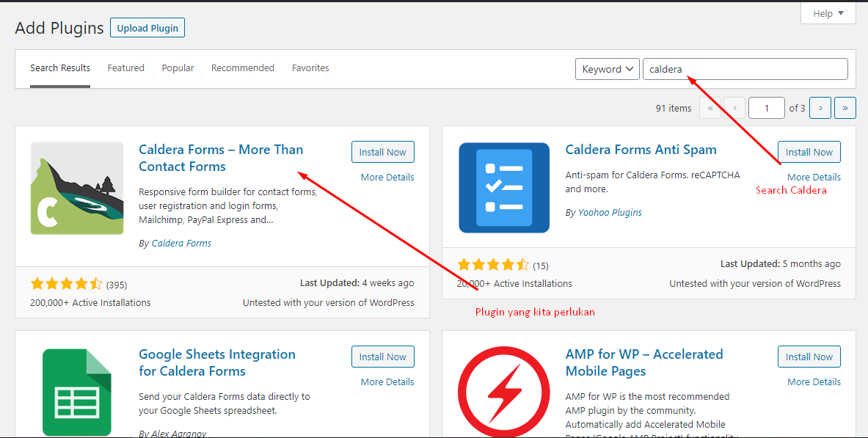Open the Google Sheets Integration for Caldera Forms title
The width and height of the screenshot is (868, 438).
pyautogui.click(x=217, y=362)
